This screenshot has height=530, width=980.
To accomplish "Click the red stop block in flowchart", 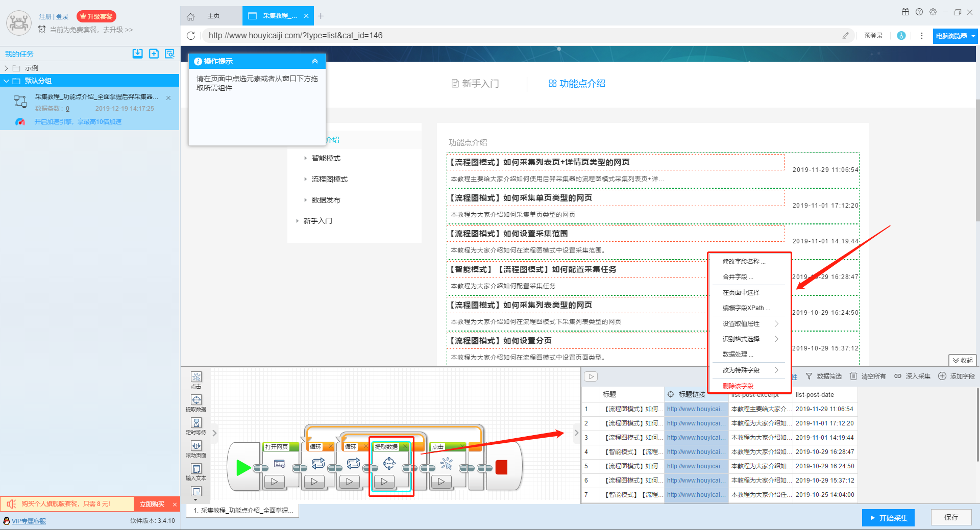I will click(x=502, y=467).
